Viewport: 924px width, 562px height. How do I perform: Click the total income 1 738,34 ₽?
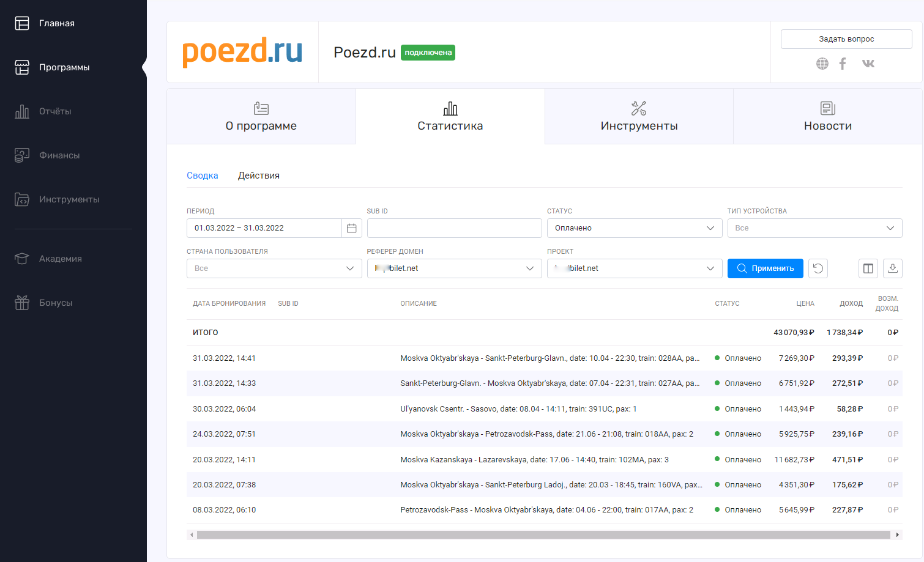click(845, 333)
